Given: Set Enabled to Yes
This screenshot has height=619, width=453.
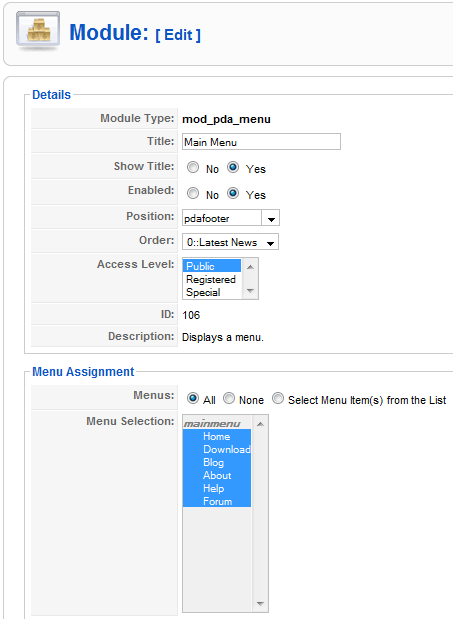Looking at the screenshot, I should tap(233, 193).
